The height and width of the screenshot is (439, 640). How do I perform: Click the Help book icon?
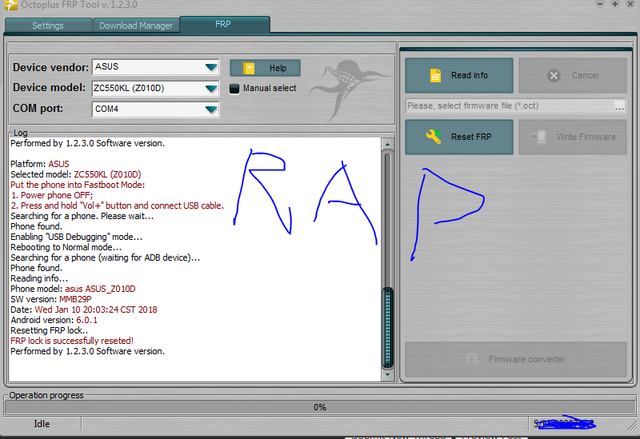click(x=249, y=68)
